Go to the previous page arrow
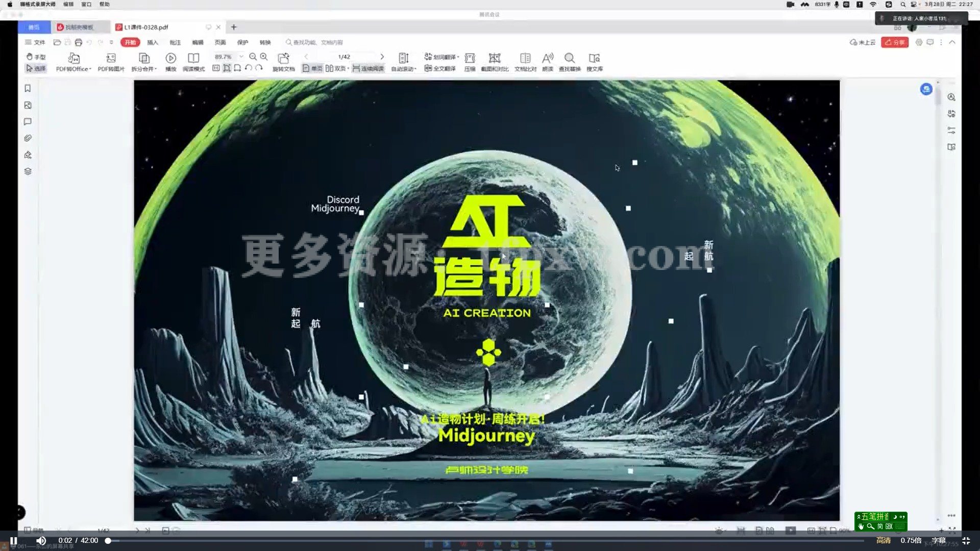Screen dimensions: 980x551 306,57
